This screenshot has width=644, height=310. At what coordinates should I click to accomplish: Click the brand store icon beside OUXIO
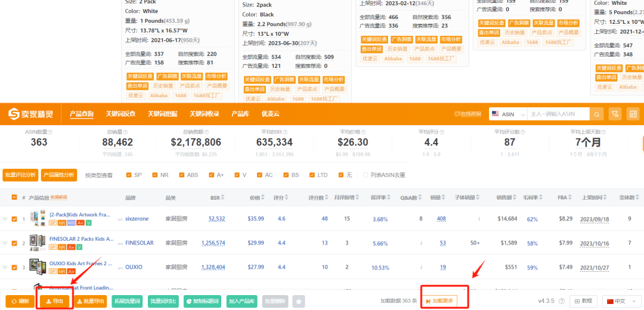point(120,267)
